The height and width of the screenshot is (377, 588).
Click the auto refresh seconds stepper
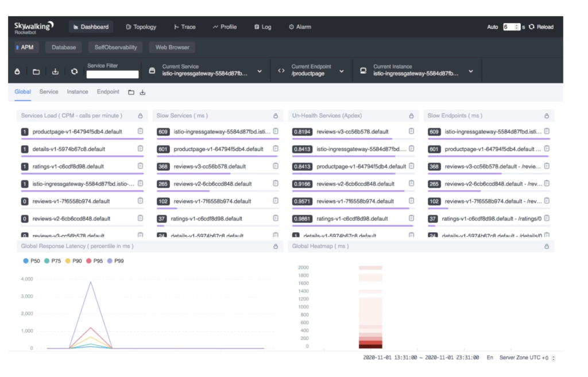517,27
